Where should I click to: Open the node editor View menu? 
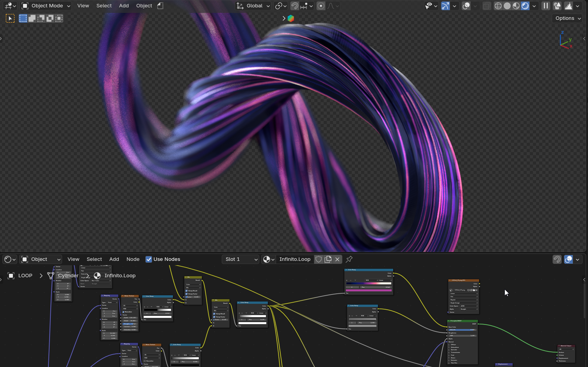pos(73,259)
